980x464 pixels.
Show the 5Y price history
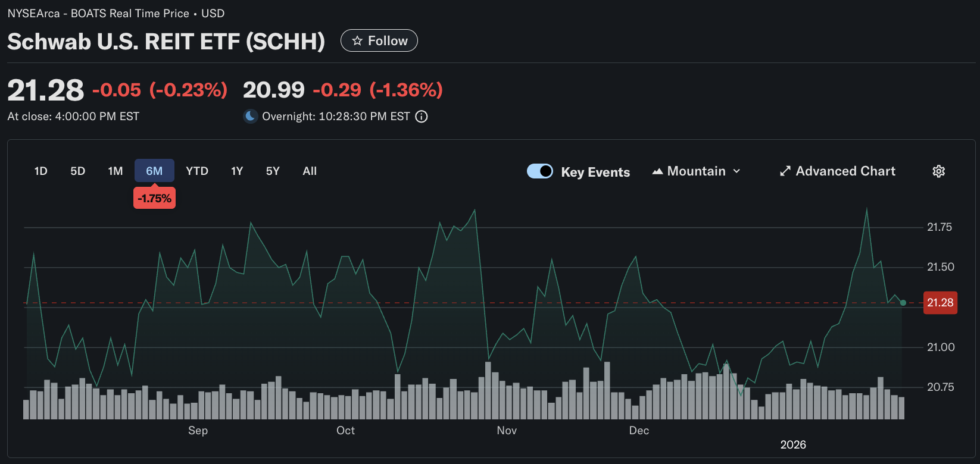click(273, 171)
